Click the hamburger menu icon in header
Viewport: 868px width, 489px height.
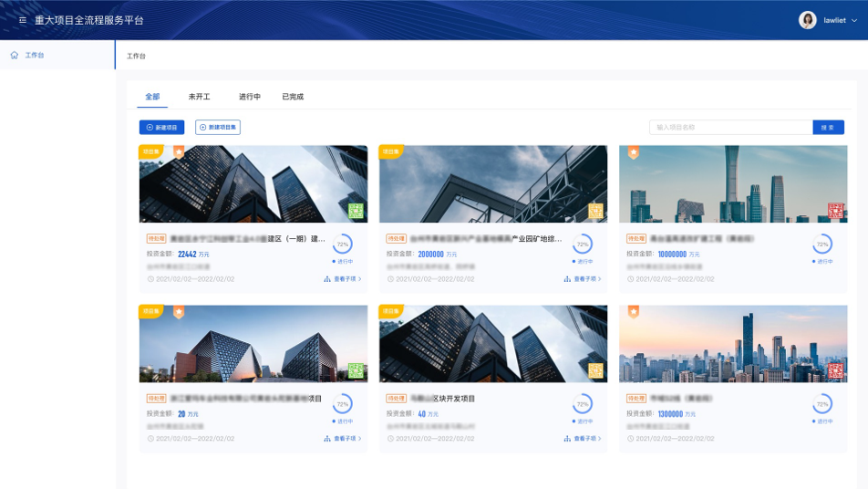(23, 20)
